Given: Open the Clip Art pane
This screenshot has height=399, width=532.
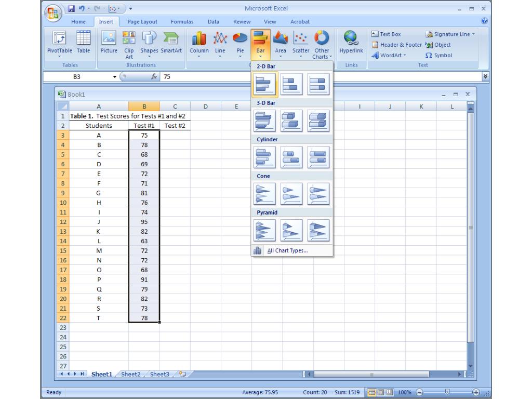Looking at the screenshot, I should [129, 44].
